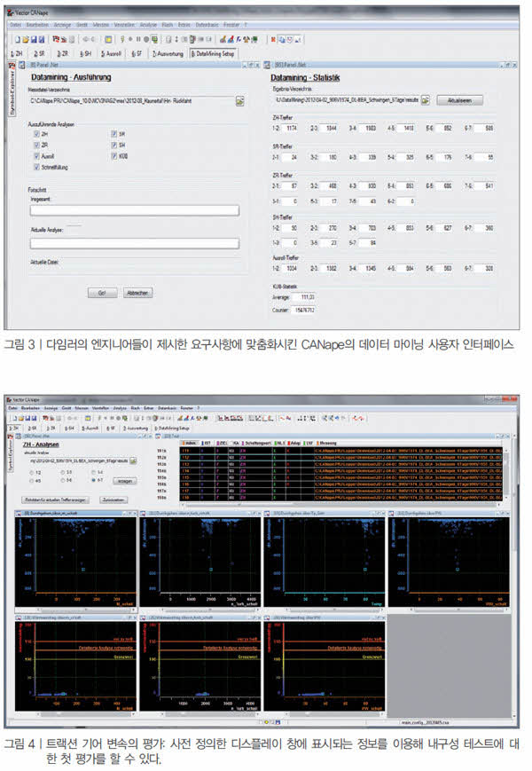Click the Messdatei-Verzeichnis path field

pos(131,101)
